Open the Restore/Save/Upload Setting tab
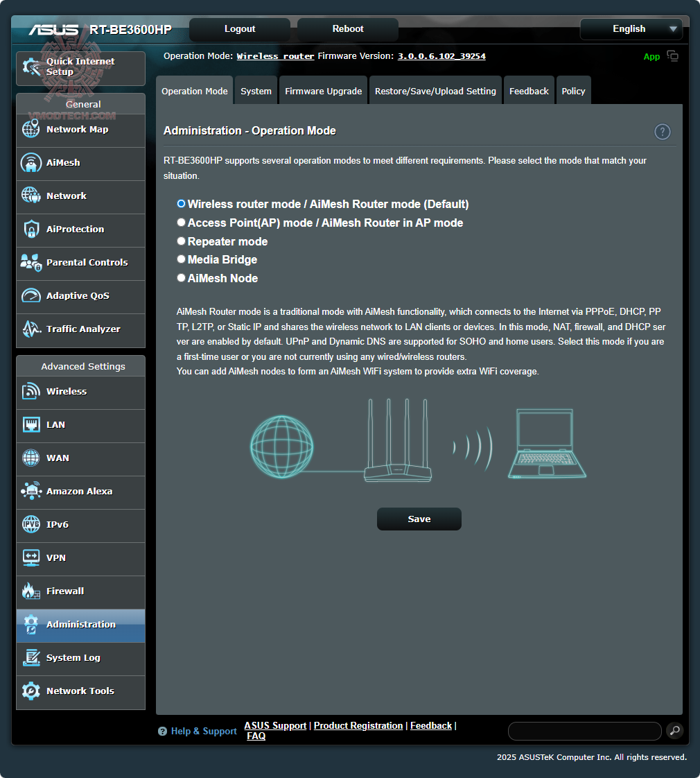 click(x=435, y=91)
